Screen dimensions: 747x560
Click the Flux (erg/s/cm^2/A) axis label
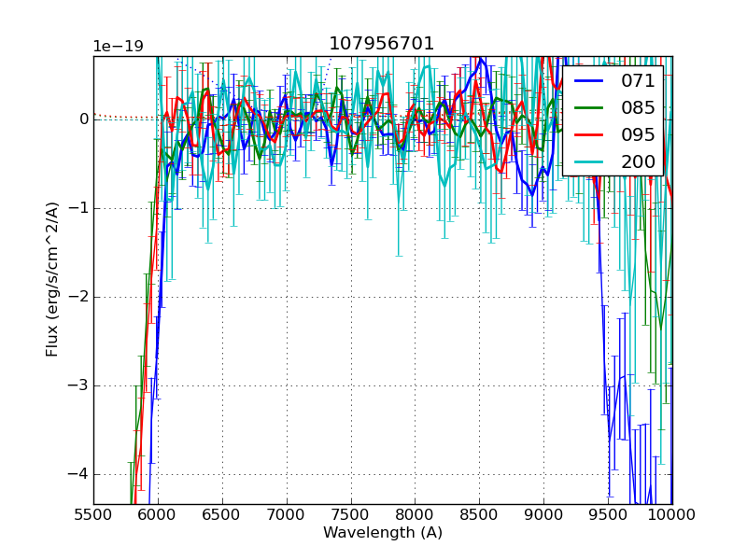pos(52,279)
